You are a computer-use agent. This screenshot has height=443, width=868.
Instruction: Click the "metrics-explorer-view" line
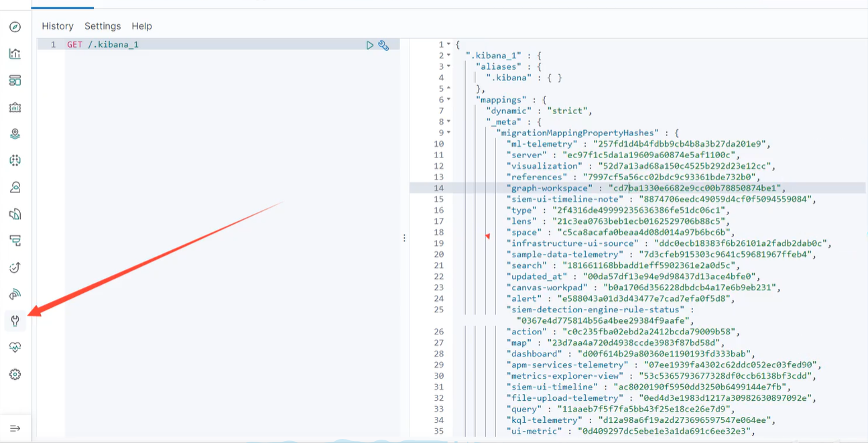[660, 376]
